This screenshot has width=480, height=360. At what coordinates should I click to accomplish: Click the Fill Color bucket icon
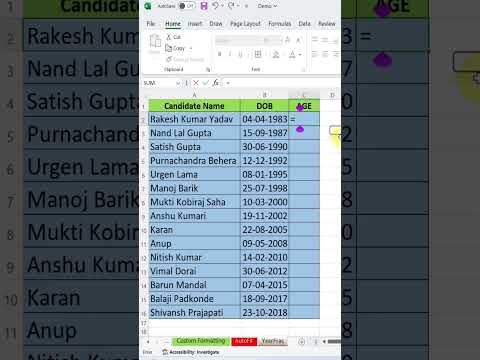276,54
